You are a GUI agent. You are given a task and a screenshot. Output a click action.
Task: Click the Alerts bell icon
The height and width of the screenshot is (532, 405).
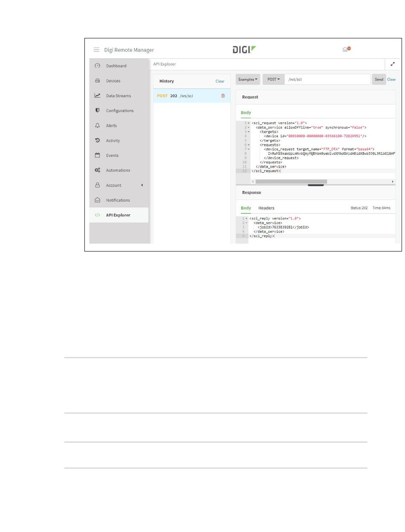97,125
